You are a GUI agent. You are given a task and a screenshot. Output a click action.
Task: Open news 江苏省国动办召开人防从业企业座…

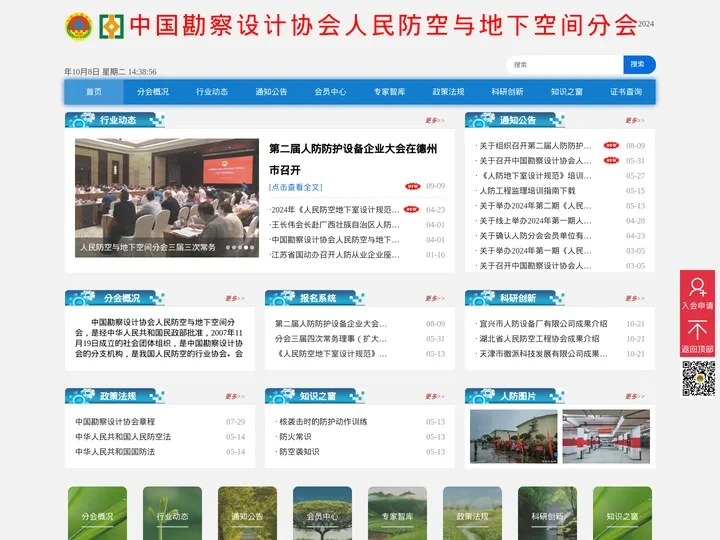335,255
